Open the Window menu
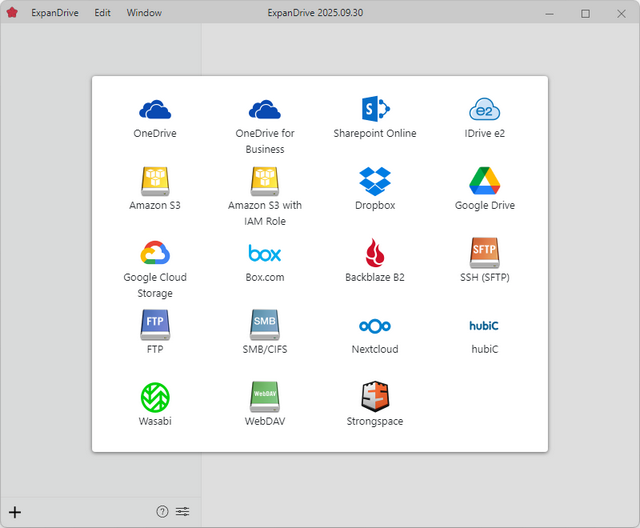640x528 pixels. click(144, 13)
